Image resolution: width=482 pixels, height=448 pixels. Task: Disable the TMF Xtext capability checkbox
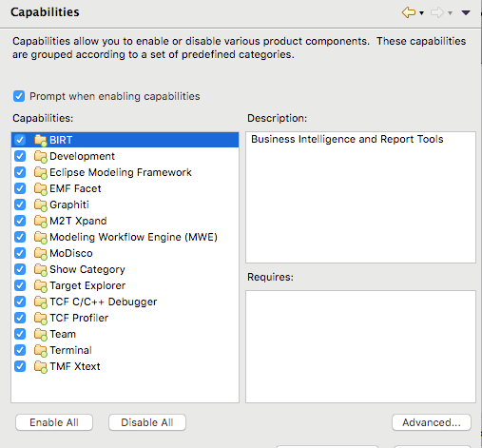tap(20, 366)
